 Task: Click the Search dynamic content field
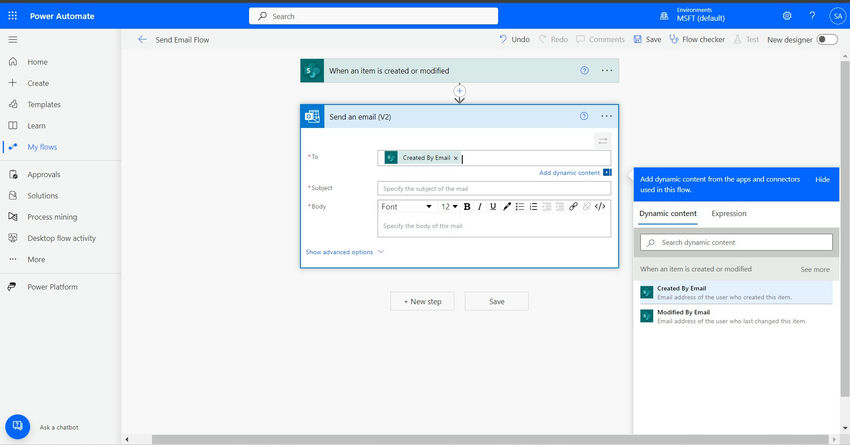(736, 242)
